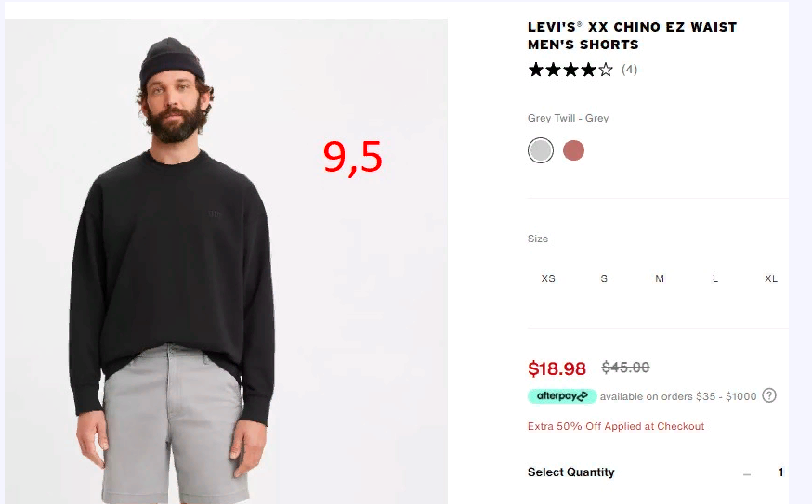Choose size XL

(771, 278)
